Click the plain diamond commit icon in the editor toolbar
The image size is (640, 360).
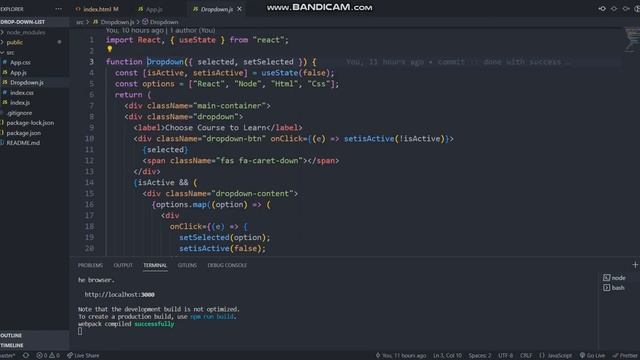click(614, 8)
